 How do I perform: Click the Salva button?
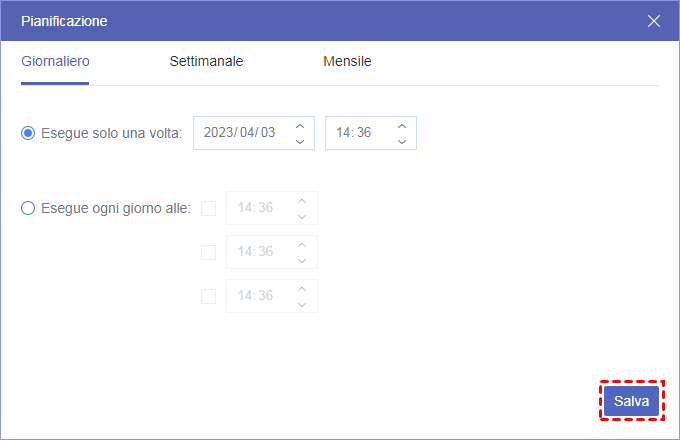[631, 401]
